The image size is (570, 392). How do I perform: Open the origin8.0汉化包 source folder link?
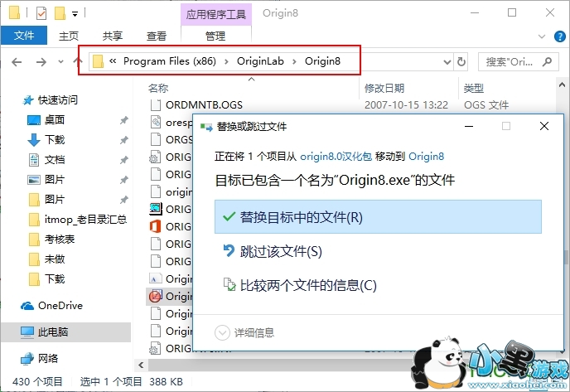click(336, 157)
